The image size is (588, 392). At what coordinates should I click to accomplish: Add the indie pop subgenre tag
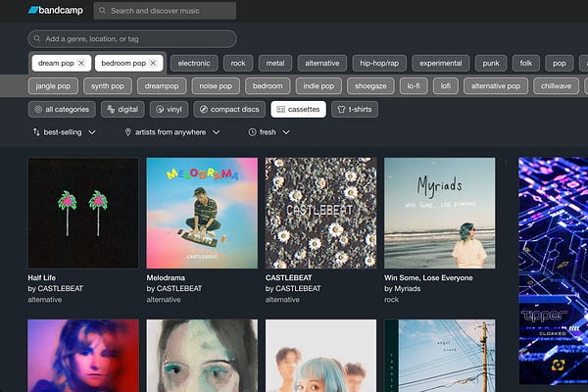click(318, 86)
